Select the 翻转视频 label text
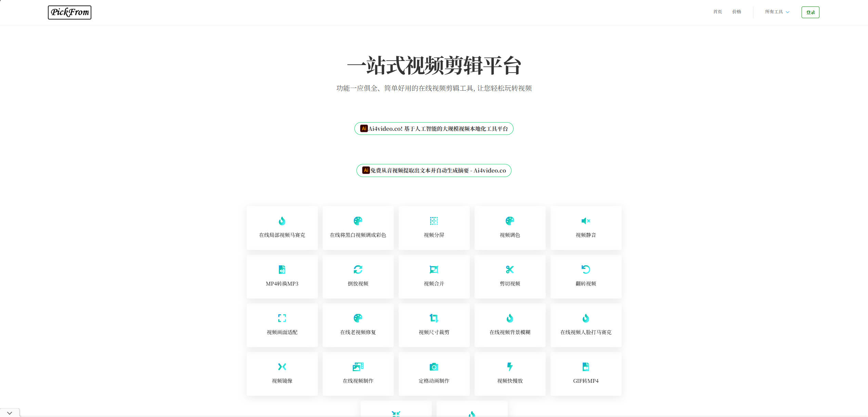Image resolution: width=868 pixels, height=417 pixels. pyautogui.click(x=586, y=284)
